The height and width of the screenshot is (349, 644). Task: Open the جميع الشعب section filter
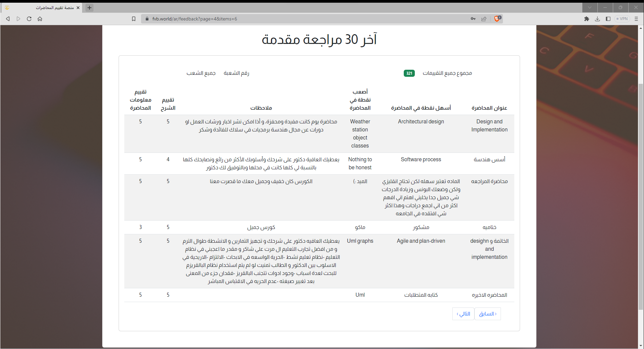click(x=201, y=73)
